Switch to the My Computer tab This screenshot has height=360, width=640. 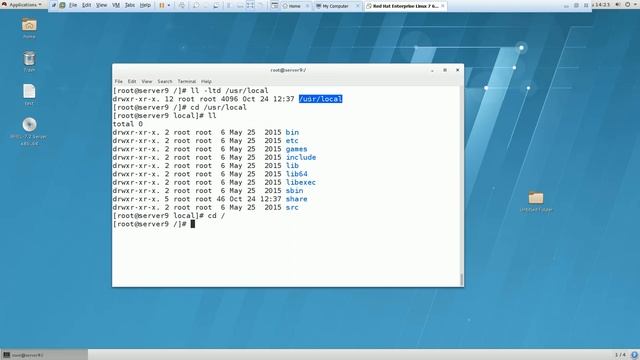[338, 6]
